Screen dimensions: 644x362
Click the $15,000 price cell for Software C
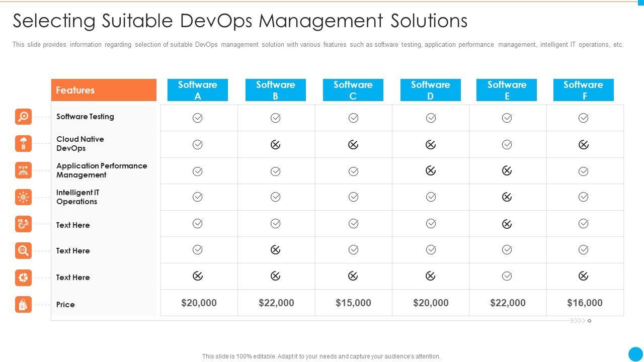[353, 303]
